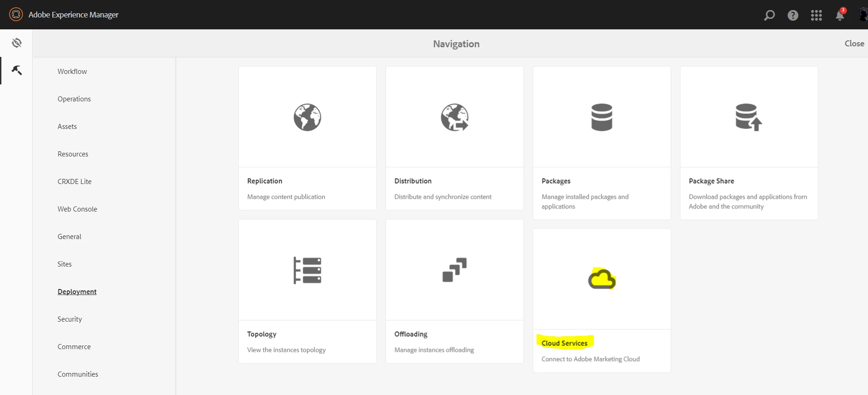Click the Package Share upload icon

pos(749,117)
